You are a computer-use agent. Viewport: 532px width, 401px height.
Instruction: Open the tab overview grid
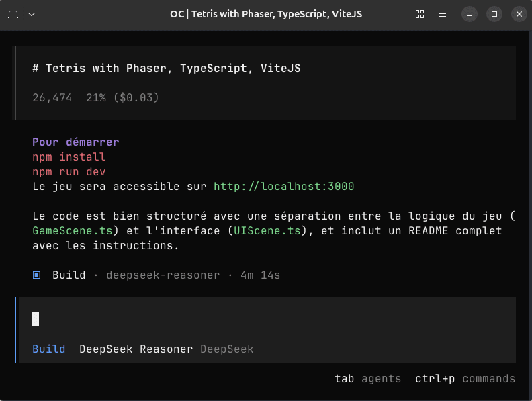pos(420,14)
